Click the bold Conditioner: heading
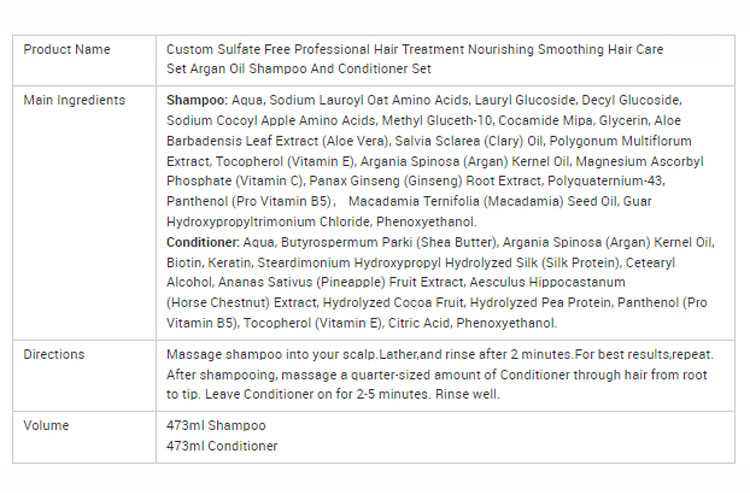The height and width of the screenshot is (493, 750). pyautogui.click(x=203, y=242)
